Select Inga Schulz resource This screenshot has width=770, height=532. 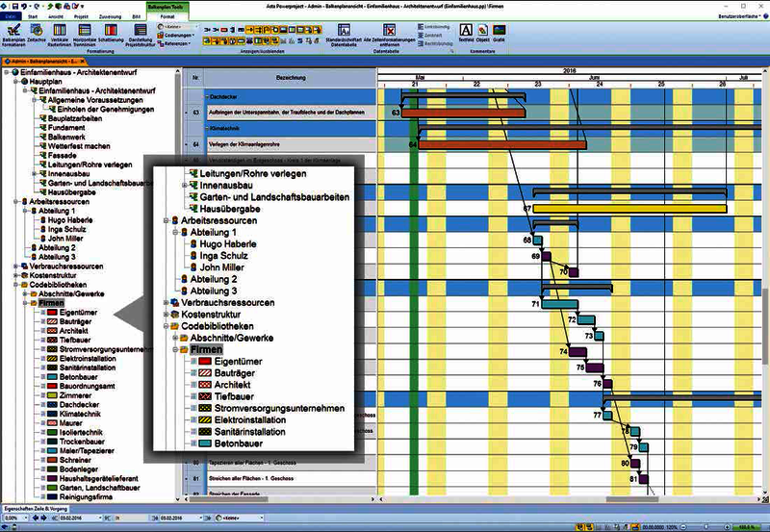pyautogui.click(x=66, y=229)
